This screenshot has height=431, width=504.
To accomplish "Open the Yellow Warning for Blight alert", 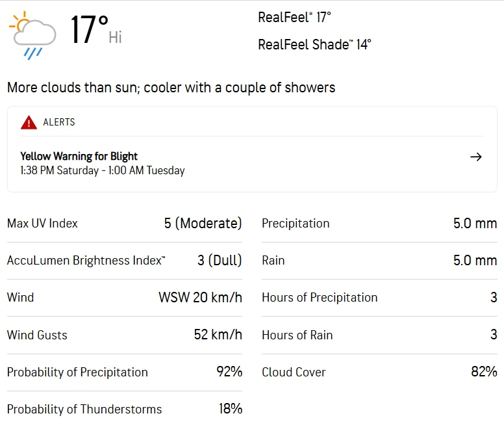I will click(x=79, y=156).
